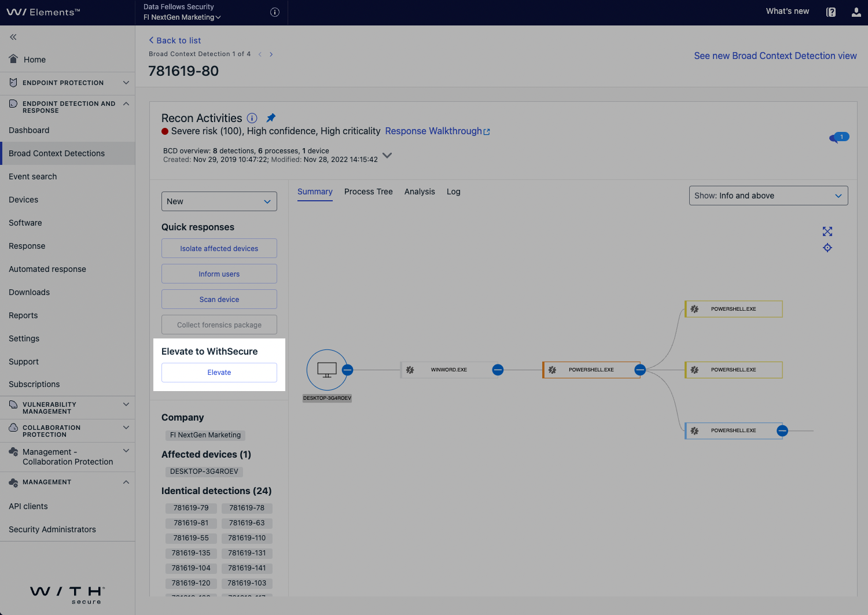Open the Show: Info and above filter dropdown

point(768,196)
